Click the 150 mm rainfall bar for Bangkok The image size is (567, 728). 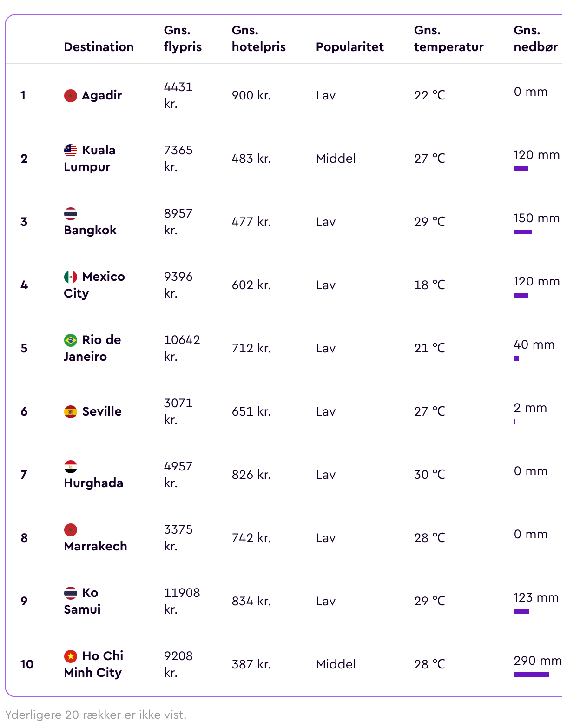coord(523,232)
